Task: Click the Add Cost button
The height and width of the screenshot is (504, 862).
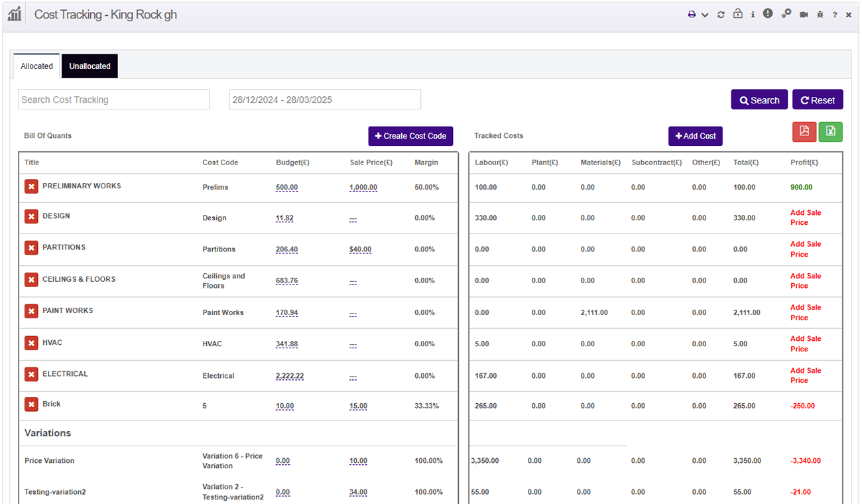Action: [x=695, y=136]
